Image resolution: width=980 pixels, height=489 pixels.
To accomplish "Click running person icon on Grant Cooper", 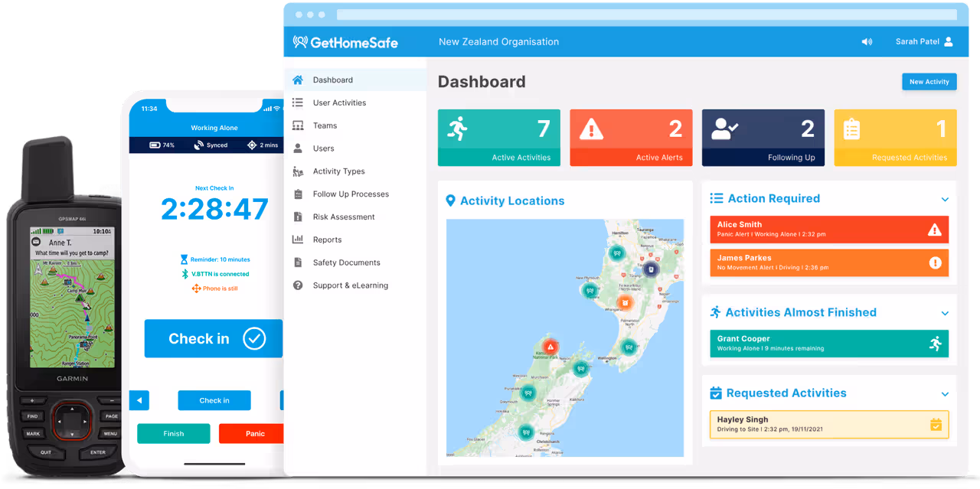I will tap(934, 344).
